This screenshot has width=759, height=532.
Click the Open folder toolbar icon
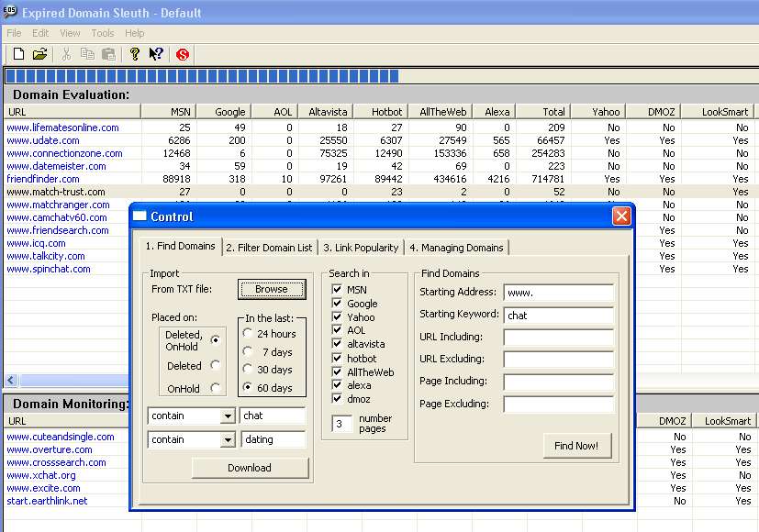[39, 55]
